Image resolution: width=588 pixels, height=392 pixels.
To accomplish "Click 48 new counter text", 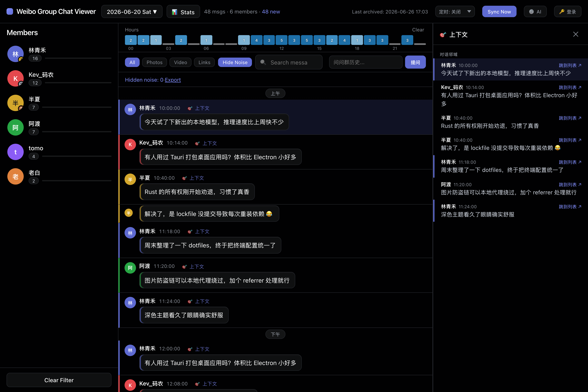I will point(271,12).
